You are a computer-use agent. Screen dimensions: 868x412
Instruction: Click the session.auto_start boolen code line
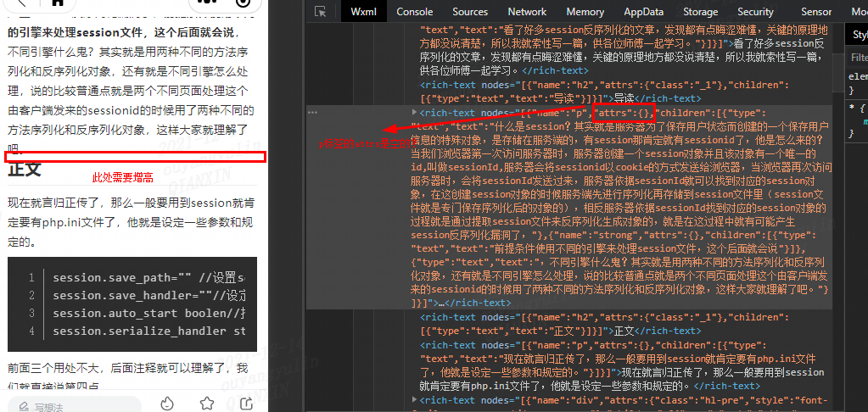[148, 313]
